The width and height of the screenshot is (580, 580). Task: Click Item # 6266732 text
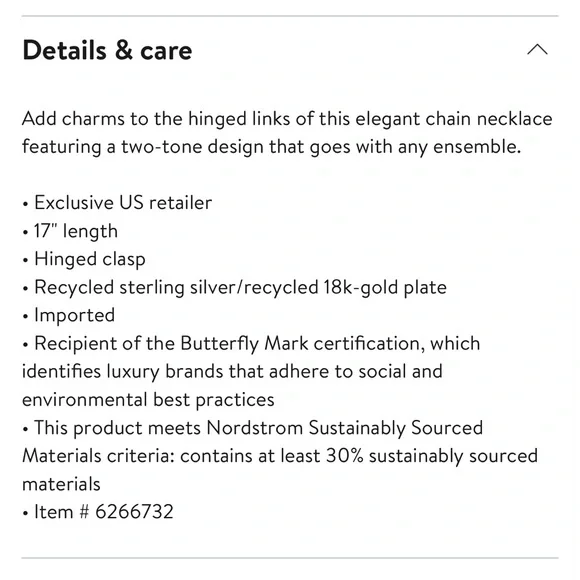click(x=104, y=512)
